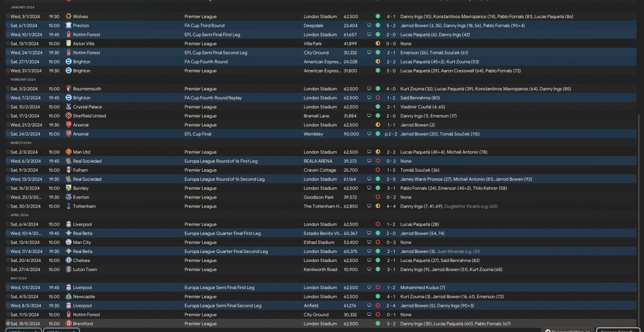Open the Tottenham team link

coord(85,207)
